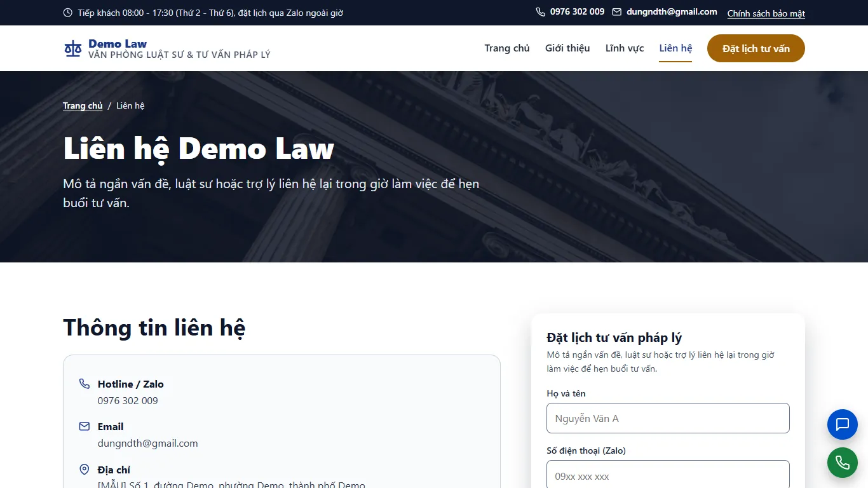The height and width of the screenshot is (488, 868).
Task: Click the top bar email dungndth@gmail.com
Action: pyautogui.click(x=672, y=12)
